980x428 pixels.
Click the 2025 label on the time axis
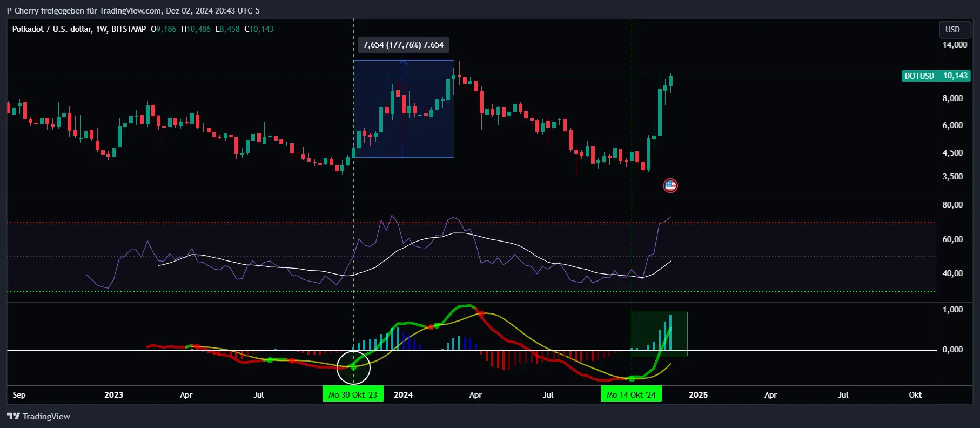click(698, 395)
